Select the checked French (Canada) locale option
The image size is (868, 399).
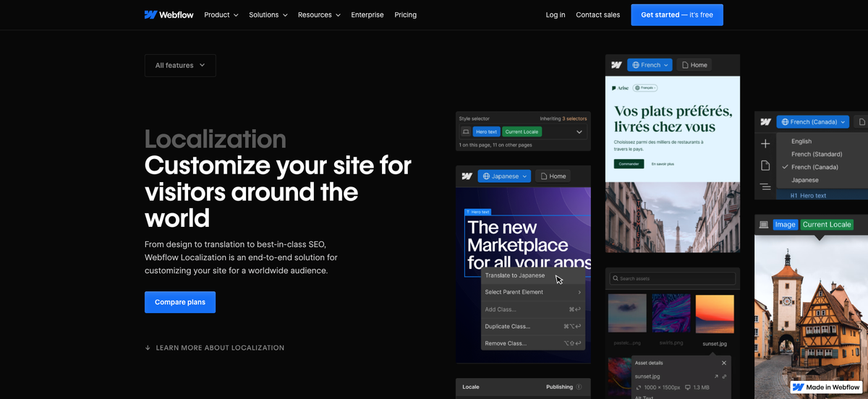[812, 167]
